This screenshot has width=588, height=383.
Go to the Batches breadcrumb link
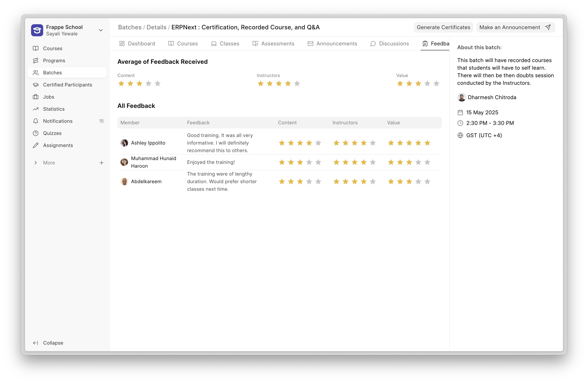(130, 27)
